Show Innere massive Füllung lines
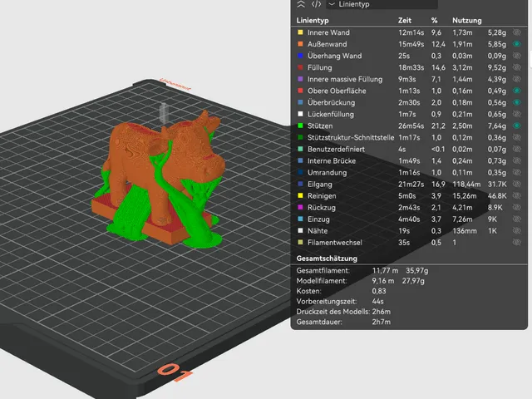Screen dimensions: 532x399 click(516, 79)
